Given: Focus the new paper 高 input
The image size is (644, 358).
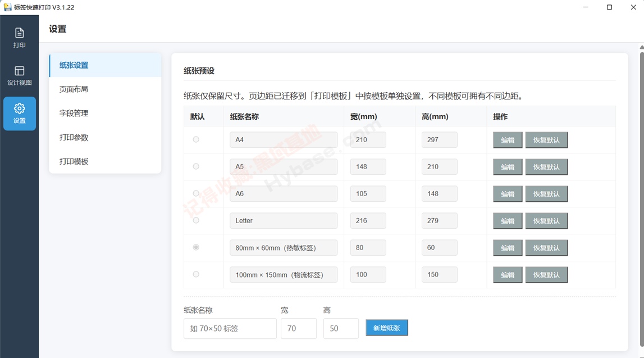Looking at the screenshot, I should click(x=341, y=328).
